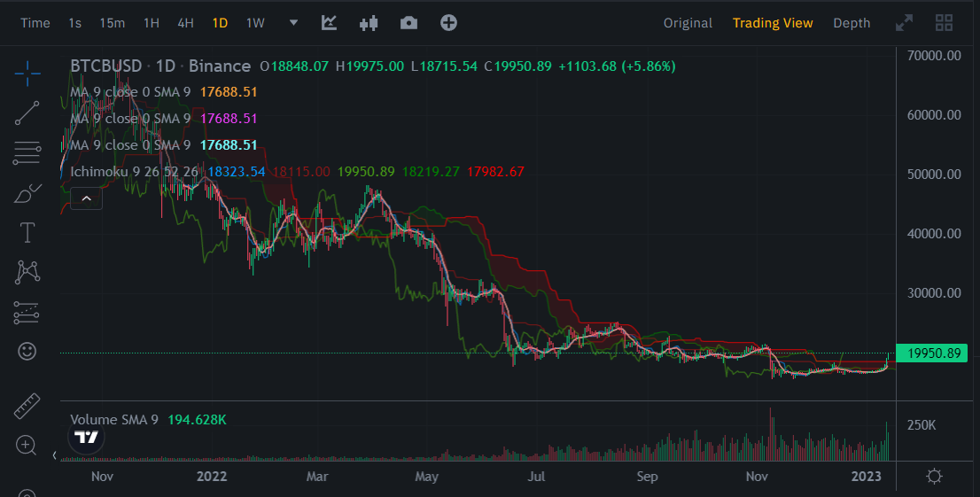
Task: Change the candlestick chart style
Action: 369,23
